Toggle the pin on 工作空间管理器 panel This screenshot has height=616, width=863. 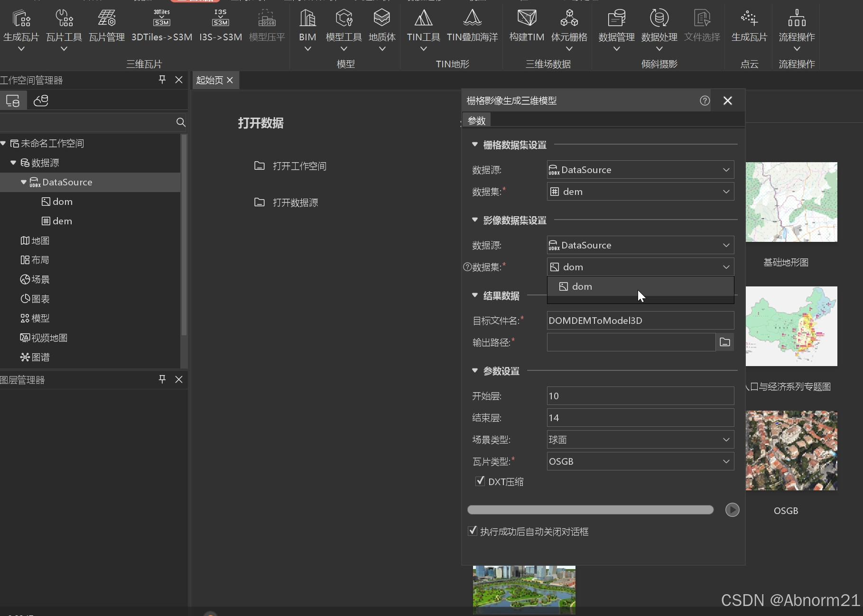(x=162, y=80)
